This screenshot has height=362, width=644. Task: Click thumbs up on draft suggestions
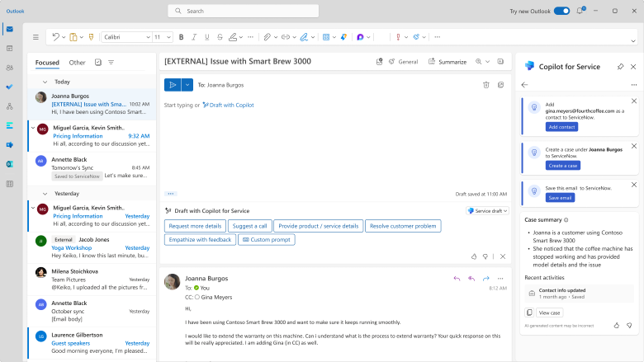pyautogui.click(x=474, y=256)
